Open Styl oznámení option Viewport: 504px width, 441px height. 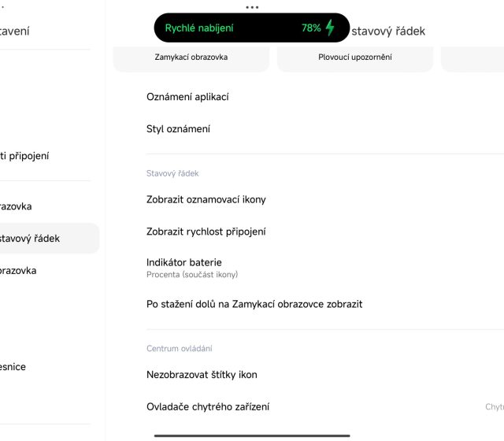coord(179,129)
